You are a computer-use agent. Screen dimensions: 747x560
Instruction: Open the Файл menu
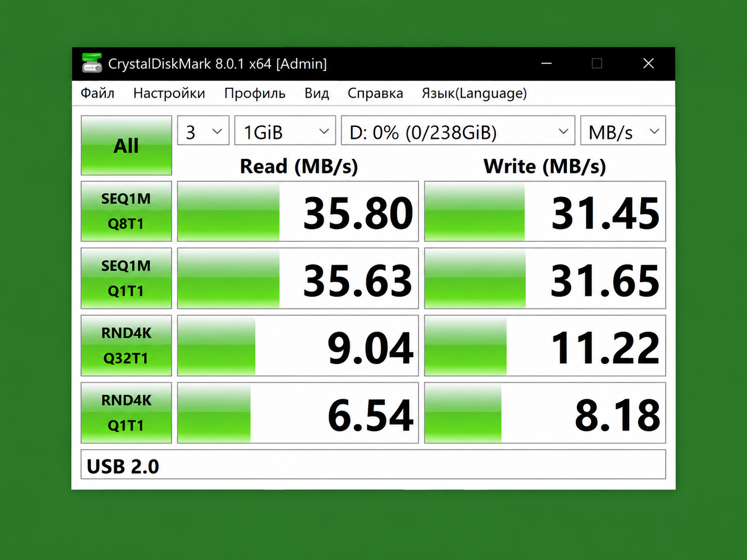pos(98,93)
